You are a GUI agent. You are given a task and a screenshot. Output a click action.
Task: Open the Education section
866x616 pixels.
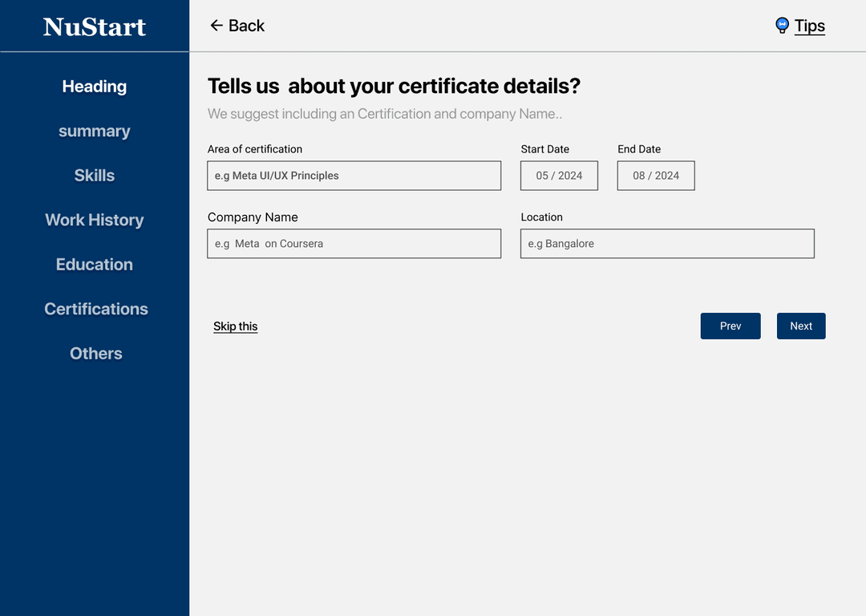click(95, 264)
